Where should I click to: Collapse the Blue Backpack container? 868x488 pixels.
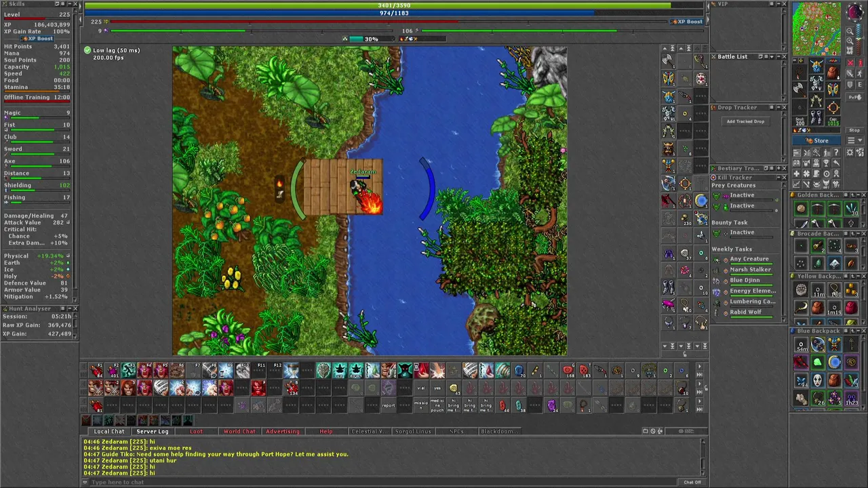point(858,331)
